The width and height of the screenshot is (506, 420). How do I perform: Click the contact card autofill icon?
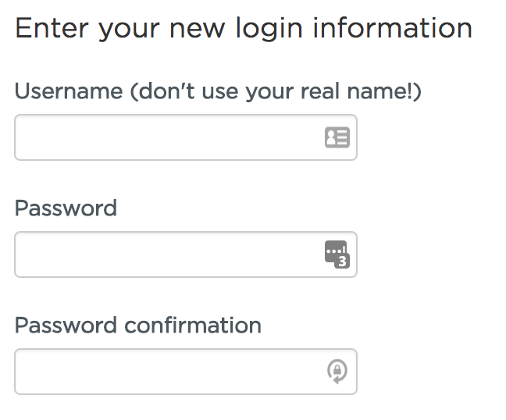pos(337,137)
